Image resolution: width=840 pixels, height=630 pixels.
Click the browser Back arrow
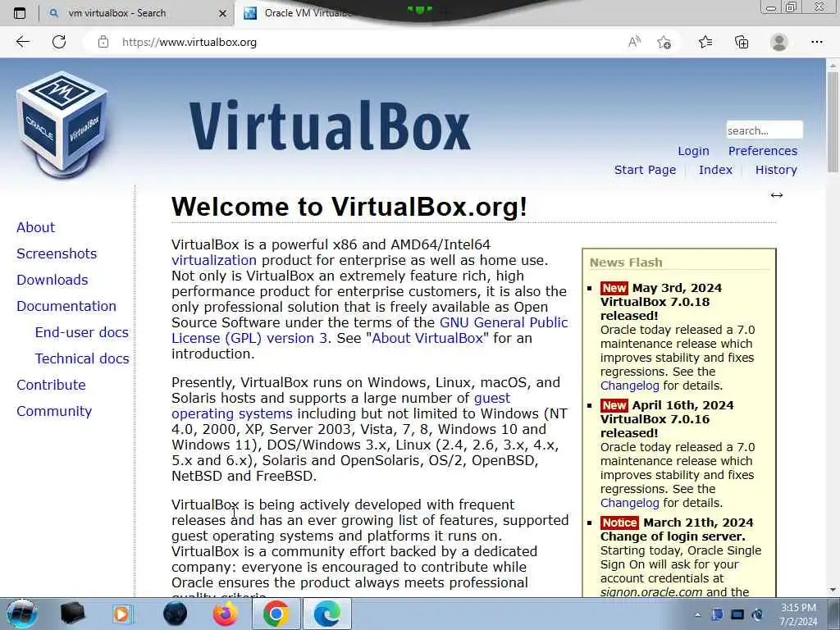[22, 42]
